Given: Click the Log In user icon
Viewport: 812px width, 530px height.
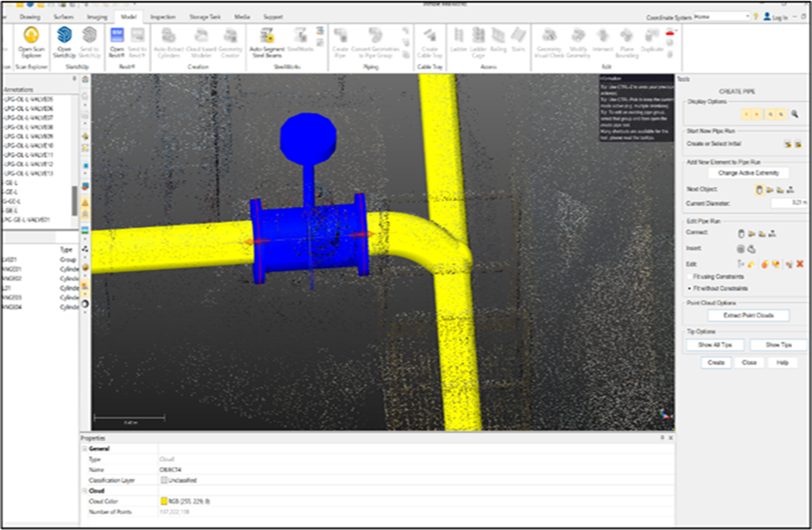Looking at the screenshot, I should pyautogui.click(x=768, y=17).
